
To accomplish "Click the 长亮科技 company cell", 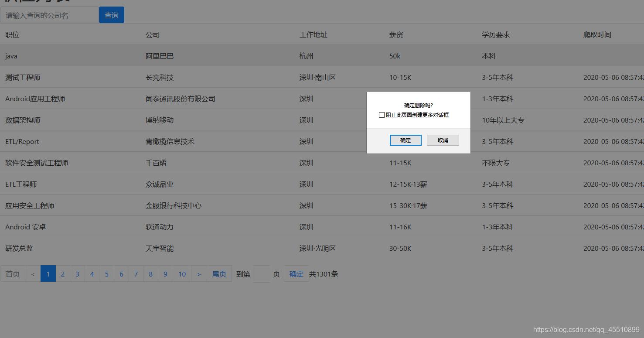I will pos(160,77).
